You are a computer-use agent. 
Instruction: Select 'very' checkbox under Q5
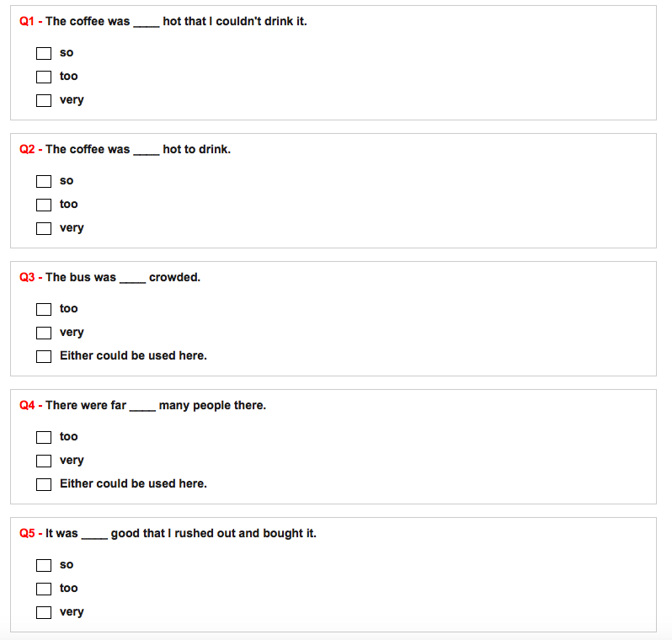44,612
